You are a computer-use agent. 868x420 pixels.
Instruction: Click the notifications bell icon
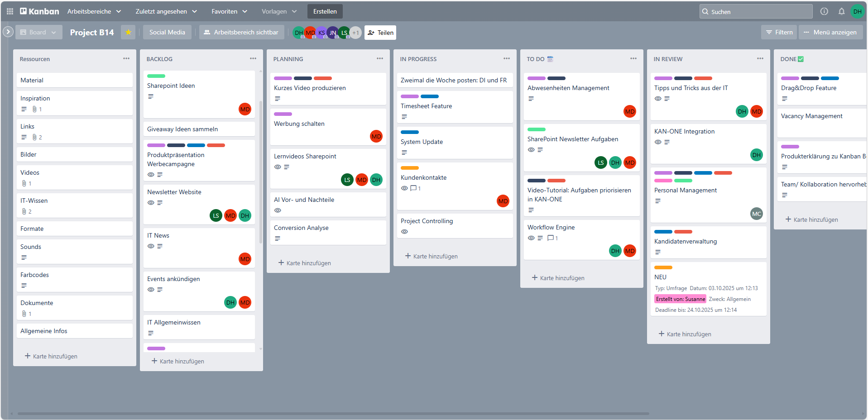[841, 11]
